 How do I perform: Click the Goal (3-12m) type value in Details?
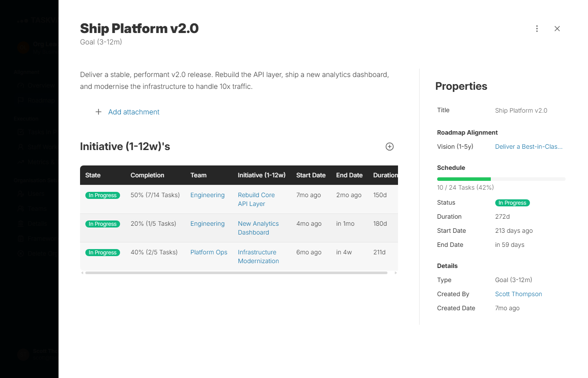coord(514,280)
